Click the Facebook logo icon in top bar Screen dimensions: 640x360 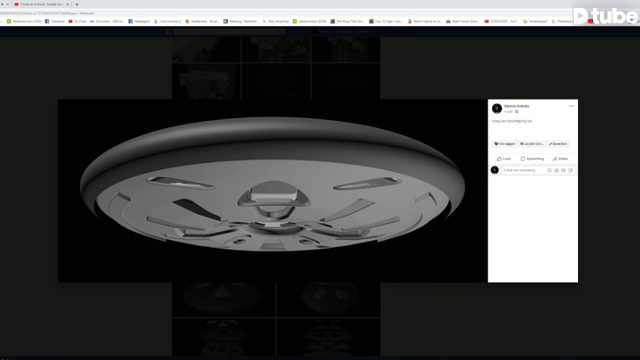[169, 31]
